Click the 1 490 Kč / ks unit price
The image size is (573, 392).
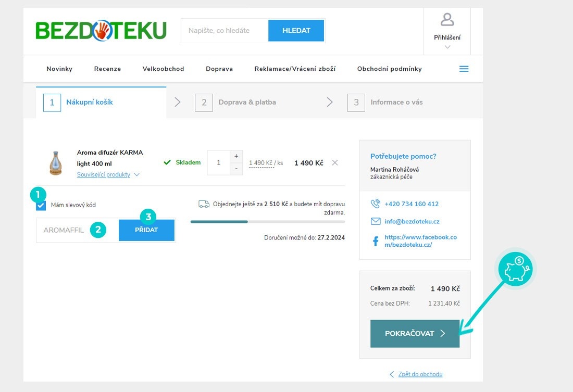pos(266,163)
